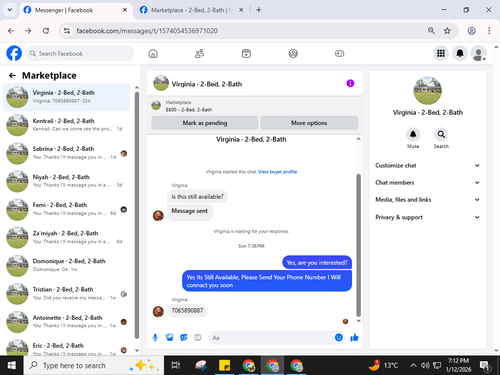Go to the Home feed icon

[153, 53]
